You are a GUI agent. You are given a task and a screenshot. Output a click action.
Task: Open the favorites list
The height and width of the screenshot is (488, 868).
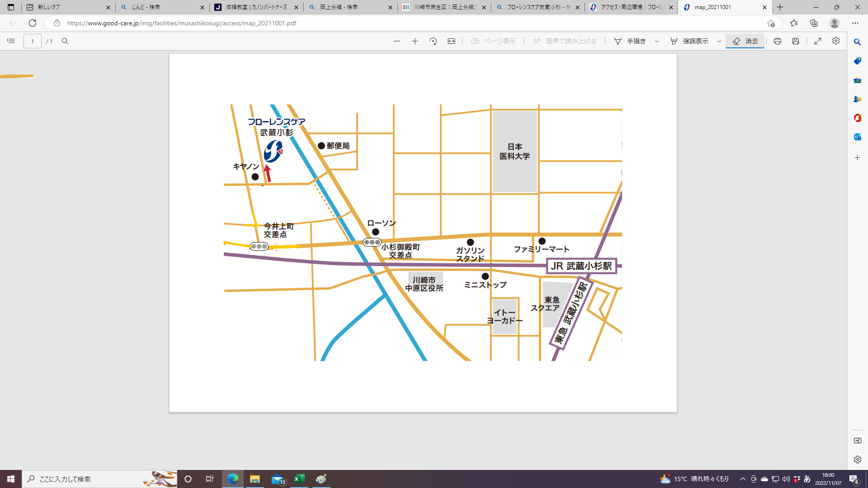click(794, 23)
